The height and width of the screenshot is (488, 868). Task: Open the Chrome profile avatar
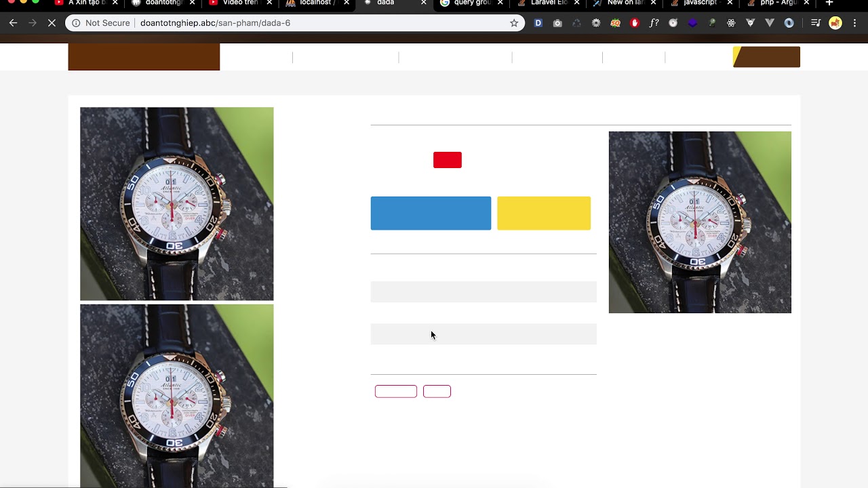835,23
